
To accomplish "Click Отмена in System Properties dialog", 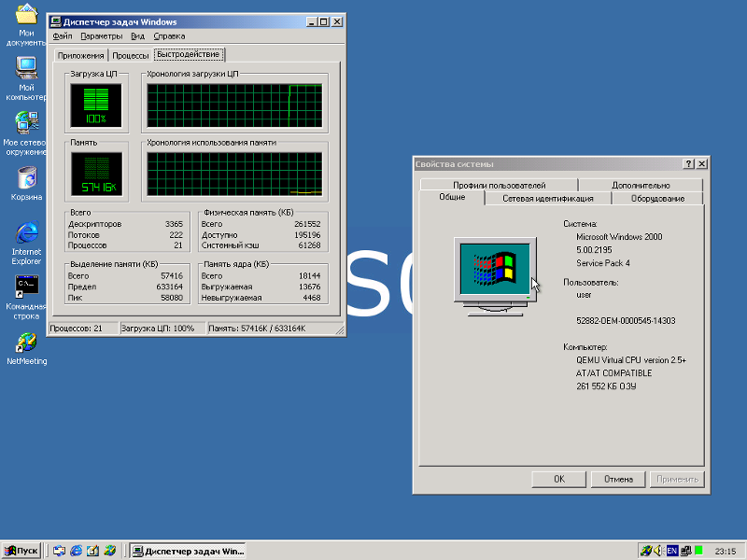I will pyautogui.click(x=618, y=479).
